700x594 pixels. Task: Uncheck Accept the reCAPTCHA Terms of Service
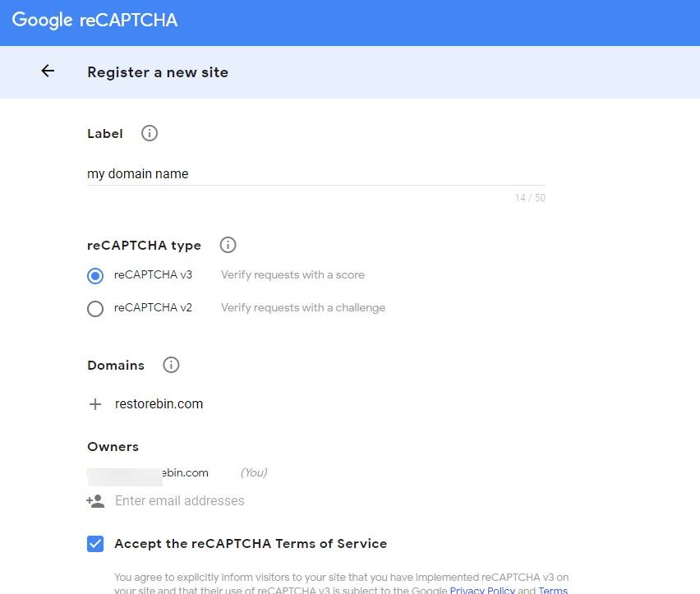(95, 544)
